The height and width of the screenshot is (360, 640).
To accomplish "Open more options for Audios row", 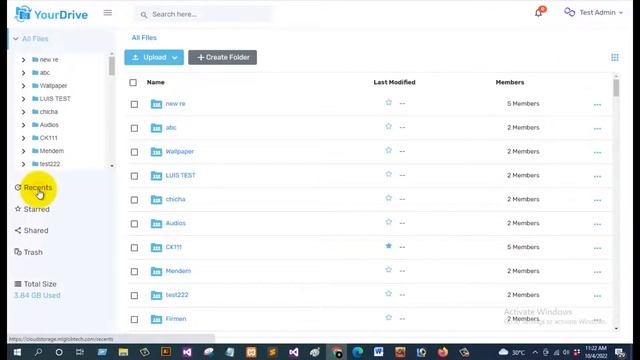I will [598, 224].
